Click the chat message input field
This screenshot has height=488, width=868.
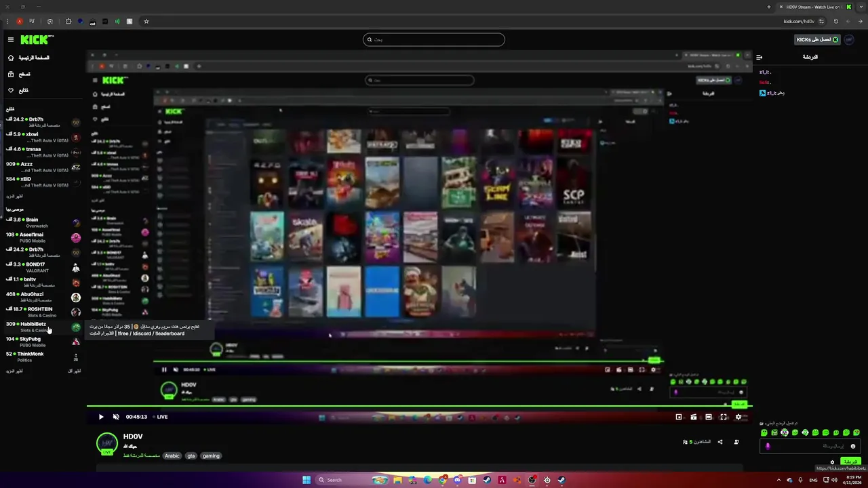[x=810, y=446]
